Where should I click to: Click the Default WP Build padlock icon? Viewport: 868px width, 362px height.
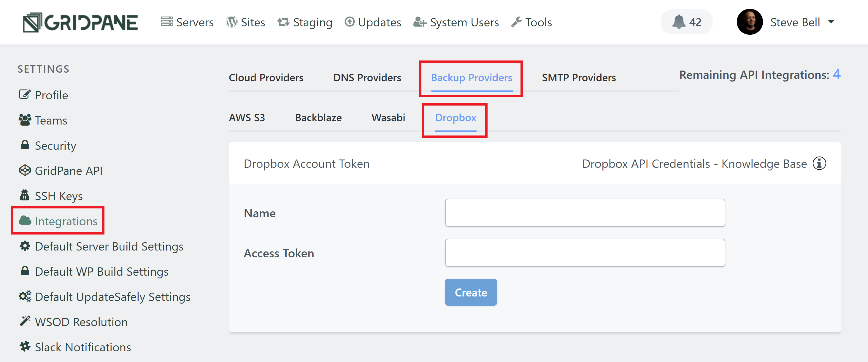pos(25,271)
